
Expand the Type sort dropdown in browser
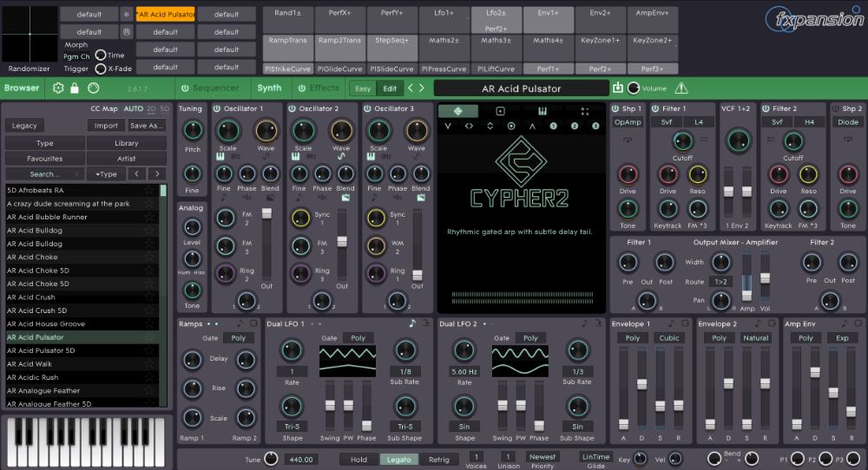point(105,174)
